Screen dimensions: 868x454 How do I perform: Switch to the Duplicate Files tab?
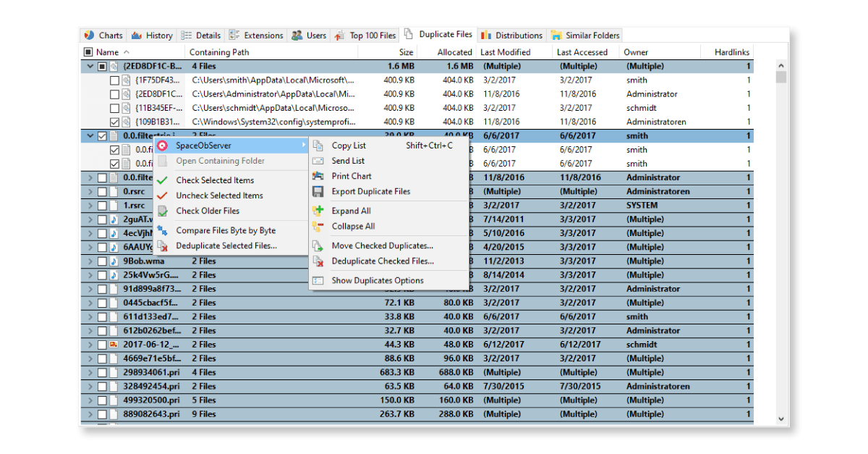438,34
